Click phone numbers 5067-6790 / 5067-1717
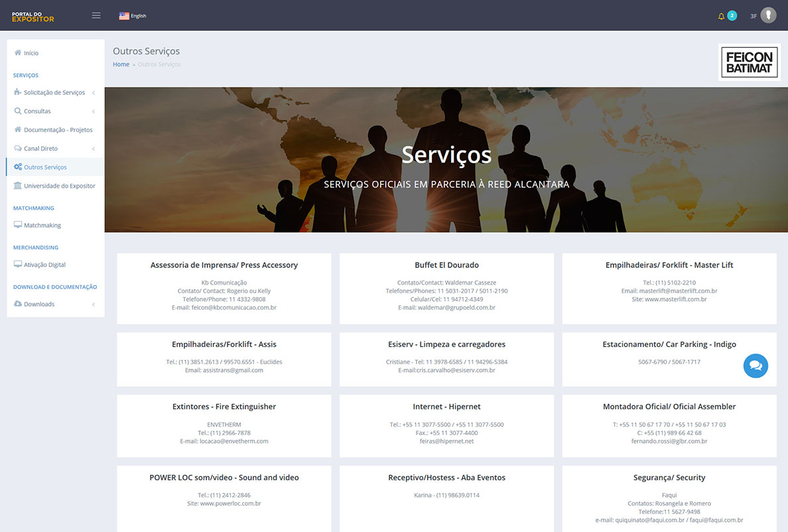 669,362
